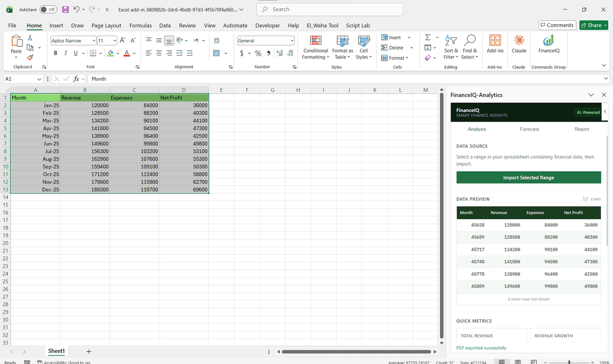Click the AutoSum sigma icon
Screen dimensions: 613x364
coord(428,37)
